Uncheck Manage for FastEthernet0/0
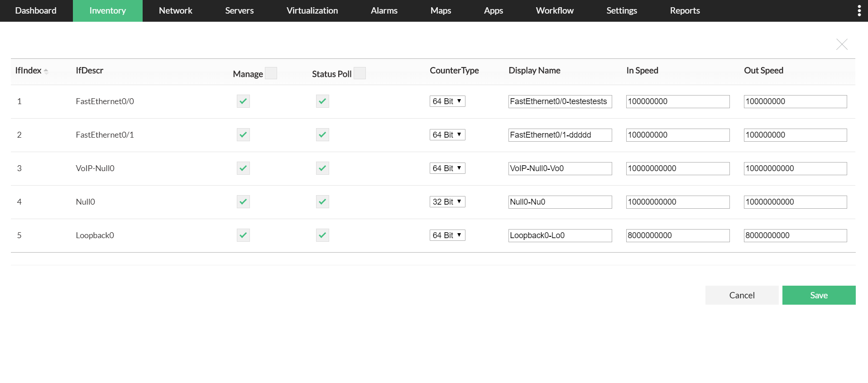The height and width of the screenshot is (383, 868). coord(243,101)
